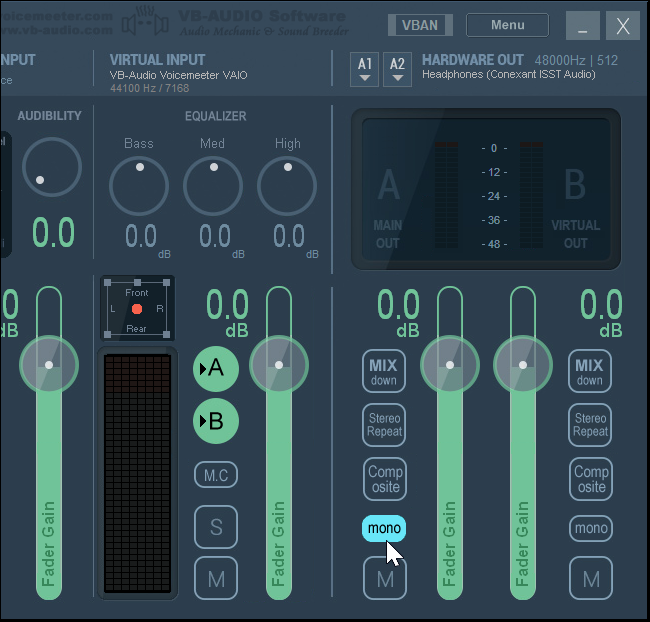Click the 48000Hz | 512 text
Viewport: 650px width, 622px height.
(x=576, y=61)
